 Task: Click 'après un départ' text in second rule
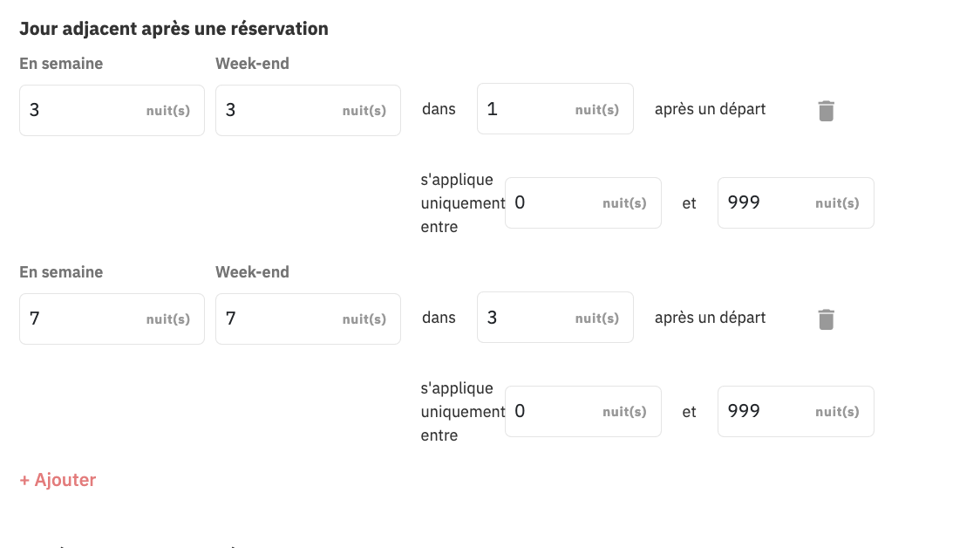(710, 317)
